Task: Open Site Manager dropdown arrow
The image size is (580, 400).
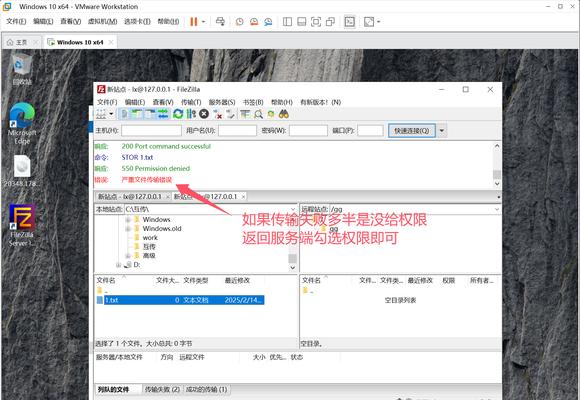Action: pyautogui.click(x=111, y=114)
